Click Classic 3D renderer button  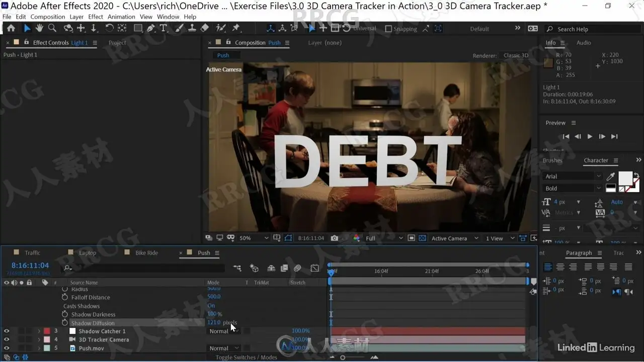pyautogui.click(x=516, y=55)
